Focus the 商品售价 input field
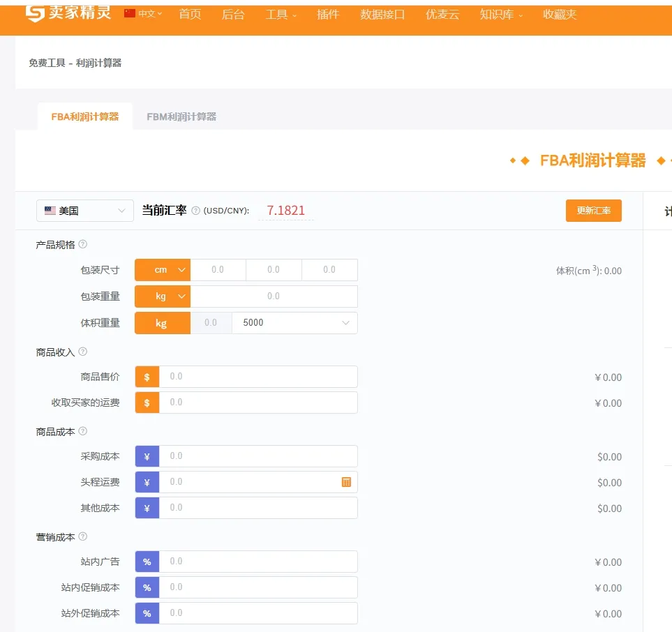672x632 pixels. click(258, 377)
